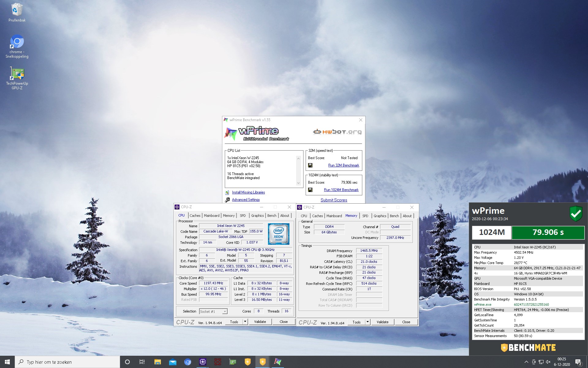588x368 pixels.
Task: Click Uncore Frequency value 2397.0 MHz
Action: [395, 238]
